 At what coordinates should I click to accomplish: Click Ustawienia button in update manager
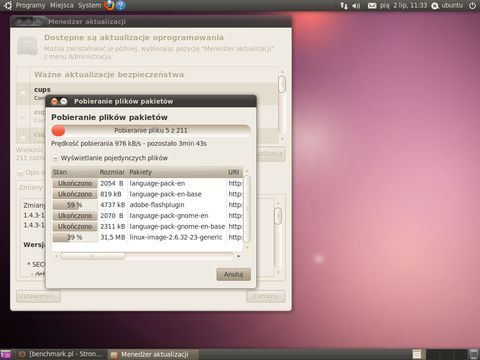pyautogui.click(x=38, y=296)
